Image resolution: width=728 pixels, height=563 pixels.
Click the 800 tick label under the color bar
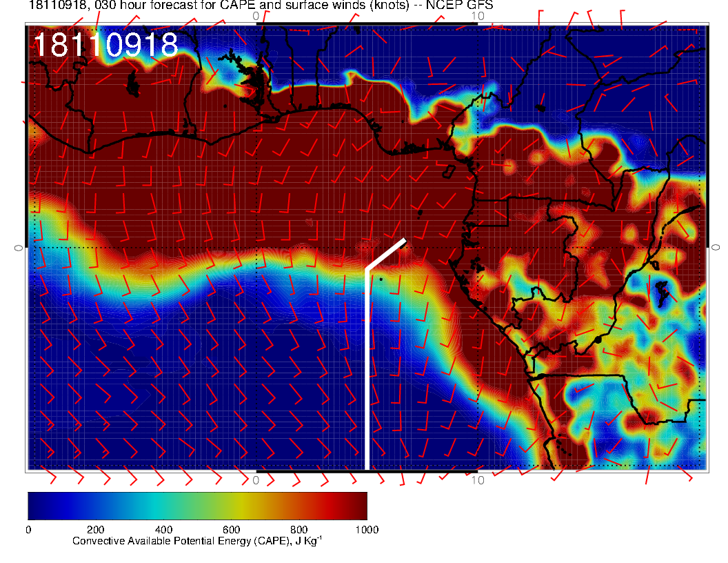click(x=299, y=530)
